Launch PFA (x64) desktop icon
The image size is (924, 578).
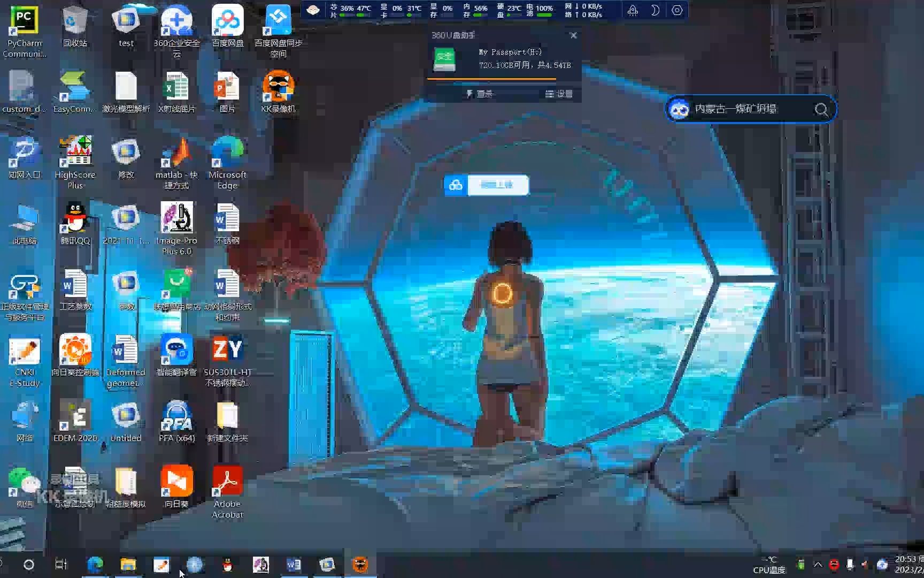176,422
